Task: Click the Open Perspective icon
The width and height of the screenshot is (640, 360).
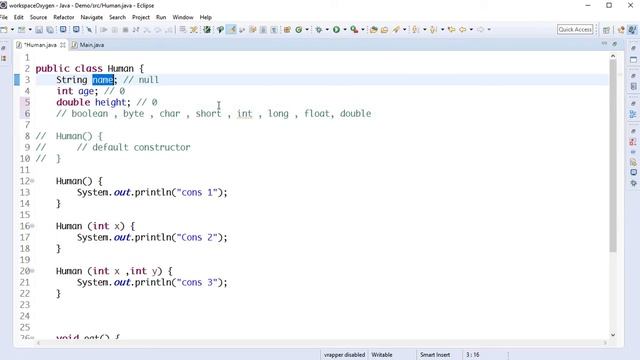Action: tap(607, 30)
